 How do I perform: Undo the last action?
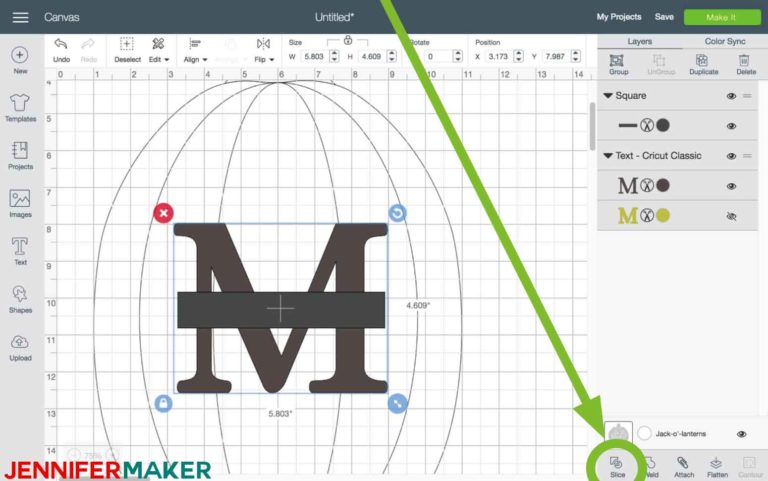(x=61, y=50)
